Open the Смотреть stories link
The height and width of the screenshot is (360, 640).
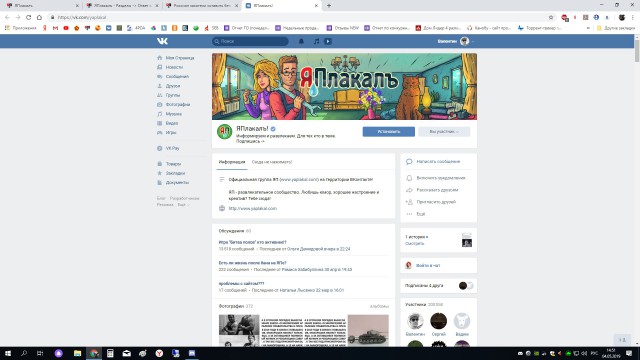(414, 243)
